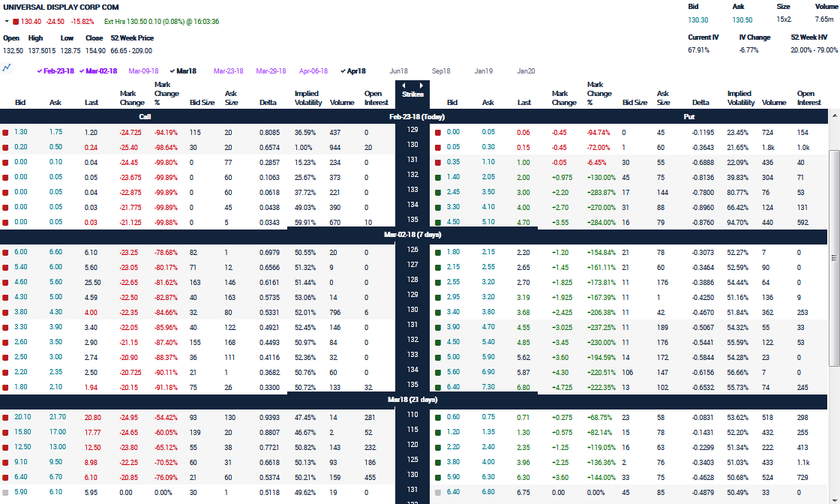Click the Strikes column header
Viewport: 840px width, 504px height.
[412, 94]
